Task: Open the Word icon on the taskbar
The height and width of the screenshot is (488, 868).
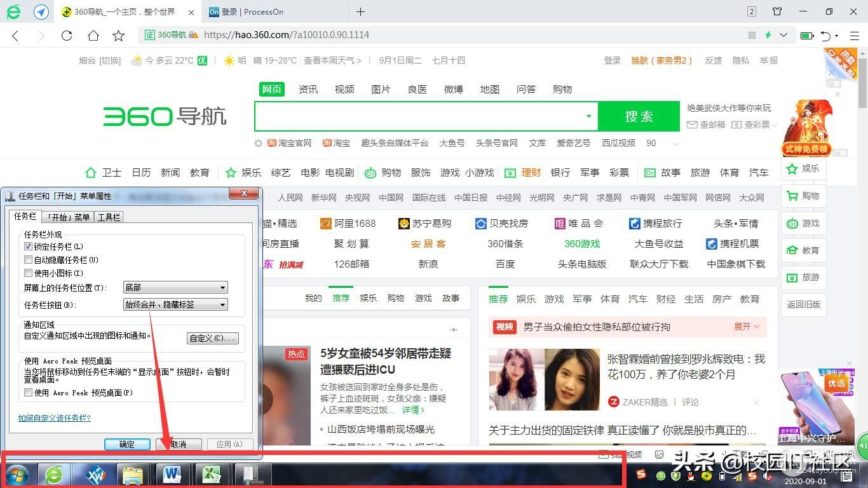Action: click(x=172, y=475)
